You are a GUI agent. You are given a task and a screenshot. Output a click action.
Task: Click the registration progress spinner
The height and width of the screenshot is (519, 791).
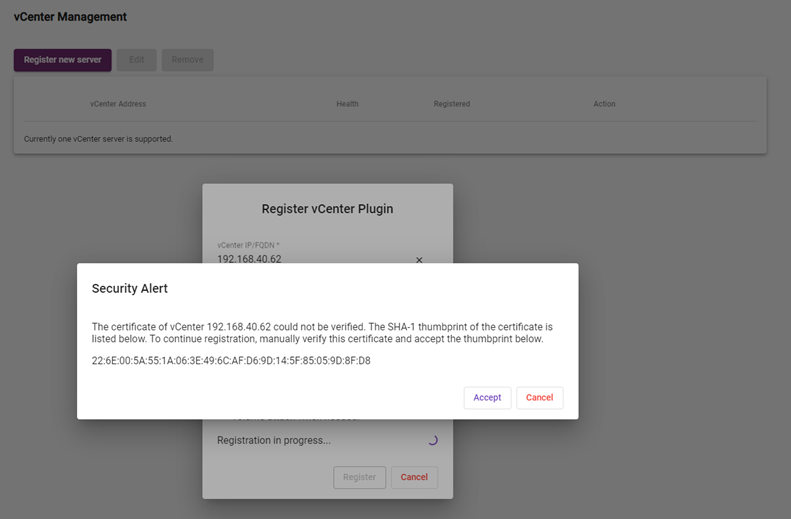433,440
